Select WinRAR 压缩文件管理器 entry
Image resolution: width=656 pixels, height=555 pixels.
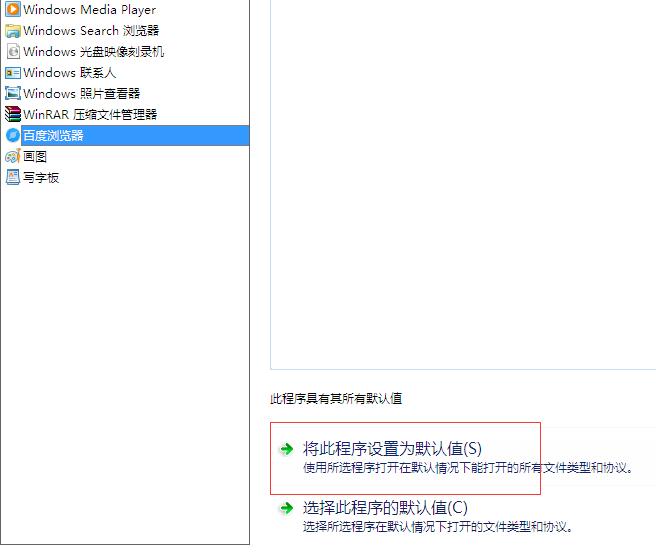click(90, 114)
